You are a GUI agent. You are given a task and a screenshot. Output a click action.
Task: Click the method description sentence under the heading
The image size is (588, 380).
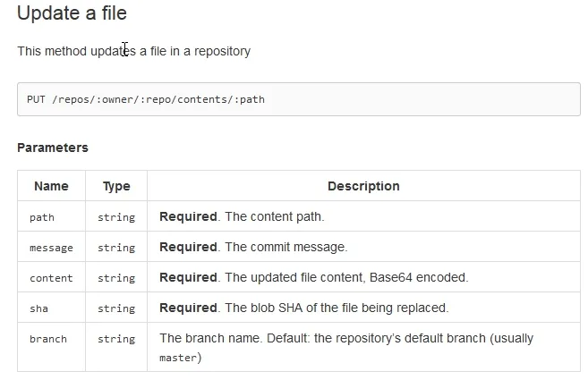(x=134, y=51)
